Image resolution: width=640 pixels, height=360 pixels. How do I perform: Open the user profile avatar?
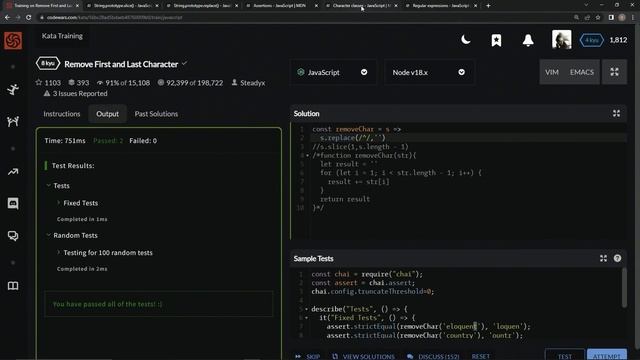pyautogui.click(x=562, y=40)
